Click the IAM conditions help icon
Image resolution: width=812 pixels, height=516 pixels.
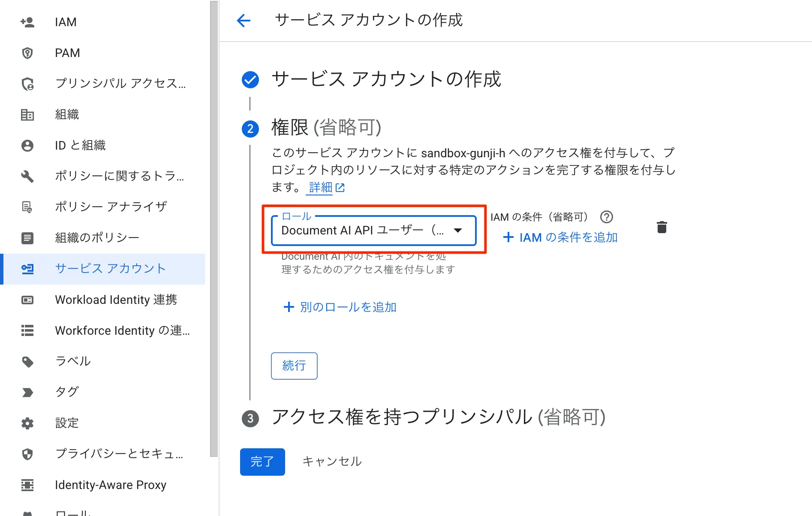[x=606, y=217]
